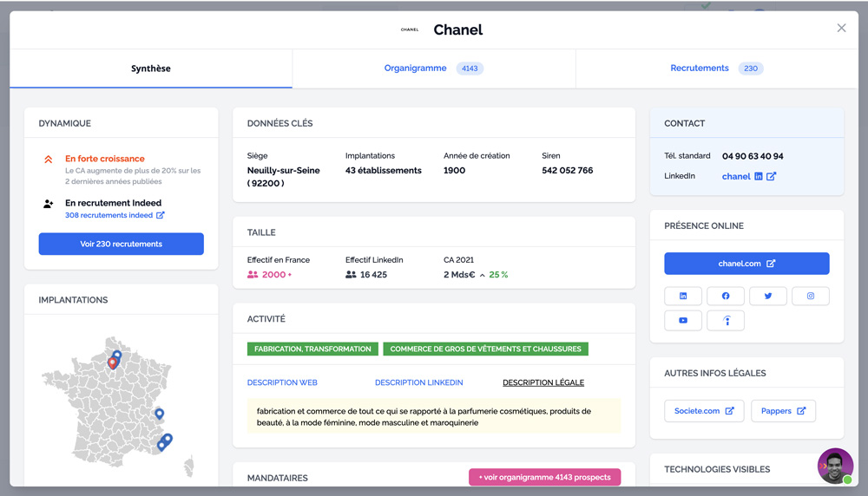Click the LinkedIn logo beside chanel in Contact

coord(759,176)
